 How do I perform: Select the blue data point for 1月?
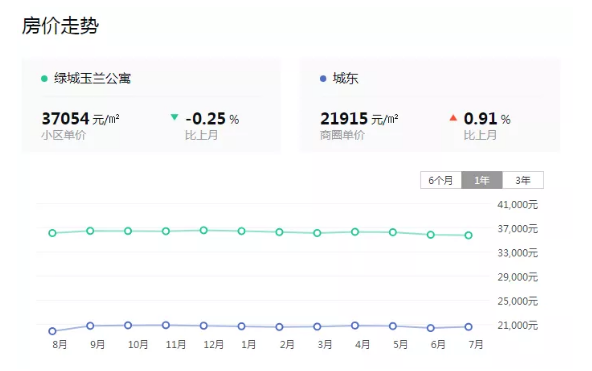pos(242,326)
